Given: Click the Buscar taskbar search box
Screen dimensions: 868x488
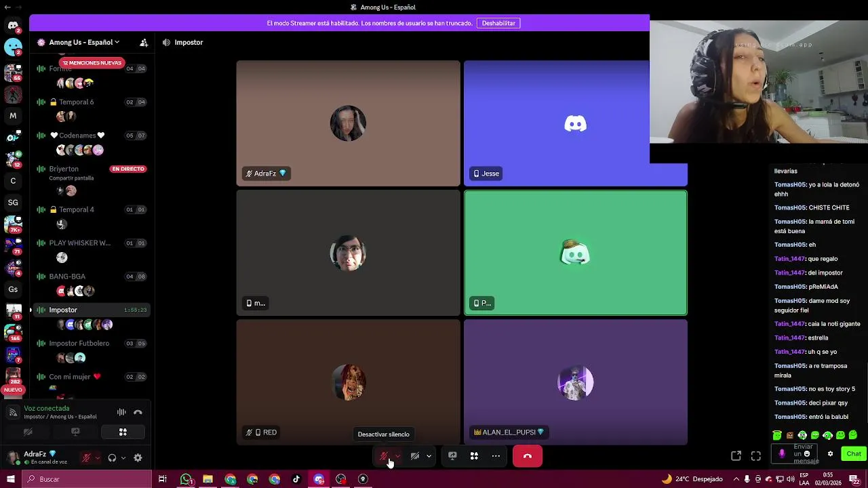Looking at the screenshot, I should click(87, 479).
